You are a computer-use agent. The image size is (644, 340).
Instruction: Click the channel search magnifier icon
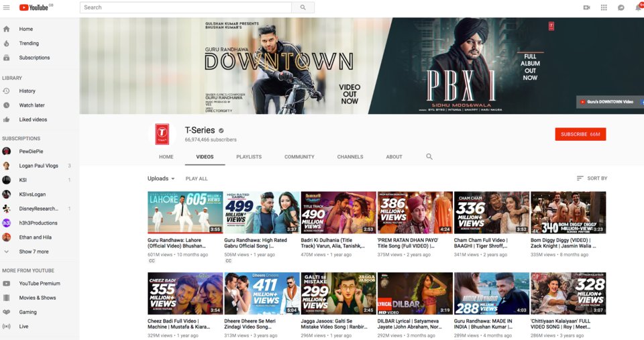coord(429,157)
